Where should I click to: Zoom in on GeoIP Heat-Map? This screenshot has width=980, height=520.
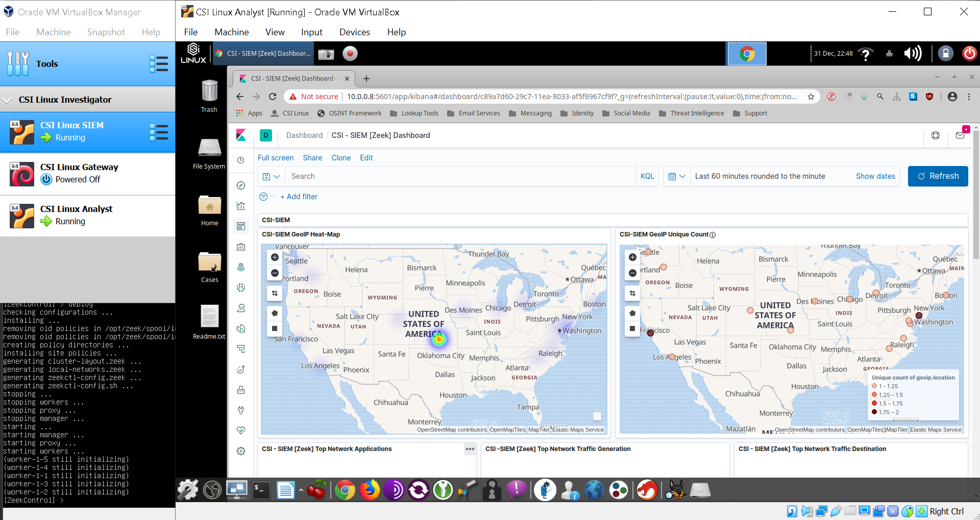275,257
